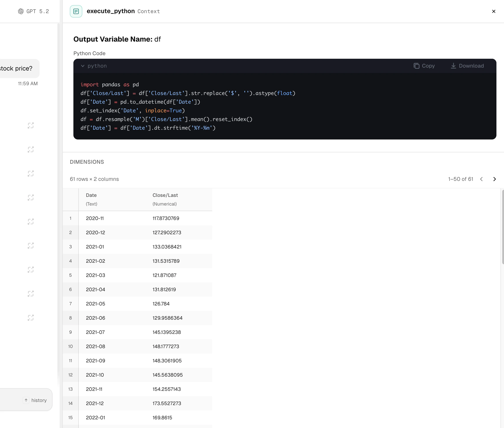
Task: Collapse the python code block with its chevron
Action: coord(83,66)
